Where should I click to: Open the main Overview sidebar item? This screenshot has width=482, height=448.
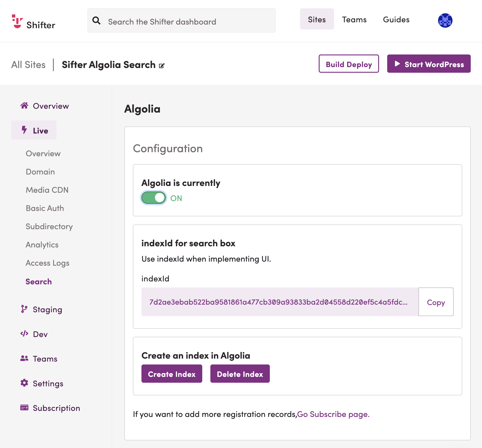(x=45, y=106)
